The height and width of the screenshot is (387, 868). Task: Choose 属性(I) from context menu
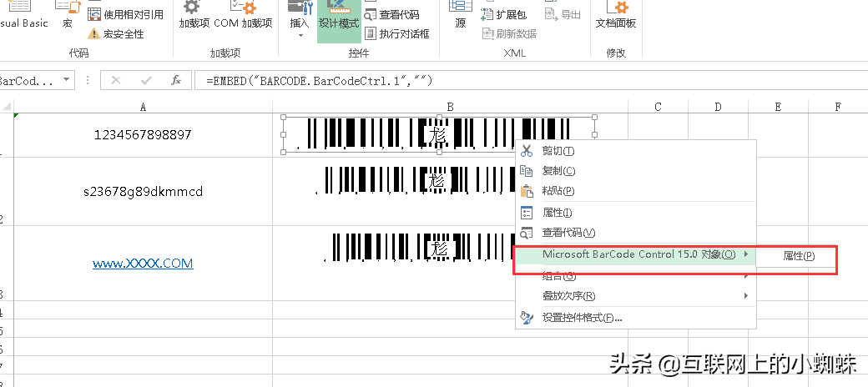point(635,213)
